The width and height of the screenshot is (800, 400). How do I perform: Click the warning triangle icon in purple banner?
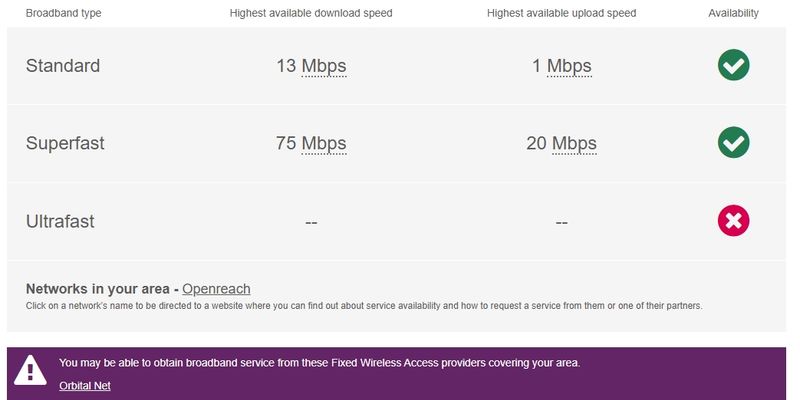[x=30, y=371]
